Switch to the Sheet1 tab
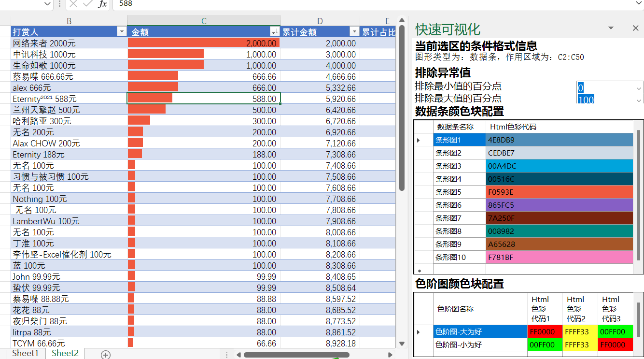 click(25, 353)
